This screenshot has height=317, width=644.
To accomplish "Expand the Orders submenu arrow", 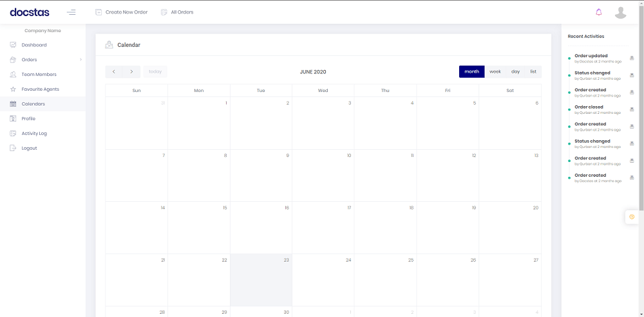I will pyautogui.click(x=80, y=60).
